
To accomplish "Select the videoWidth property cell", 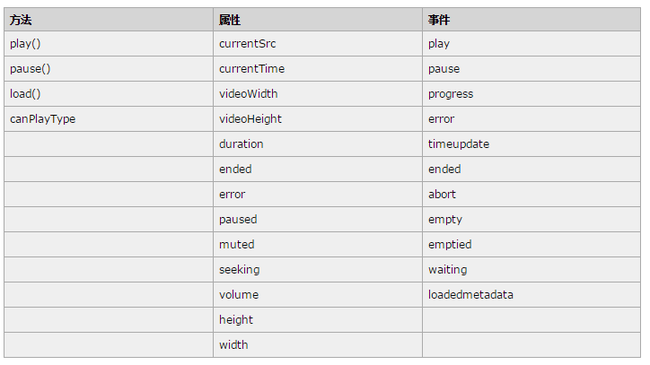I will 318,94.
